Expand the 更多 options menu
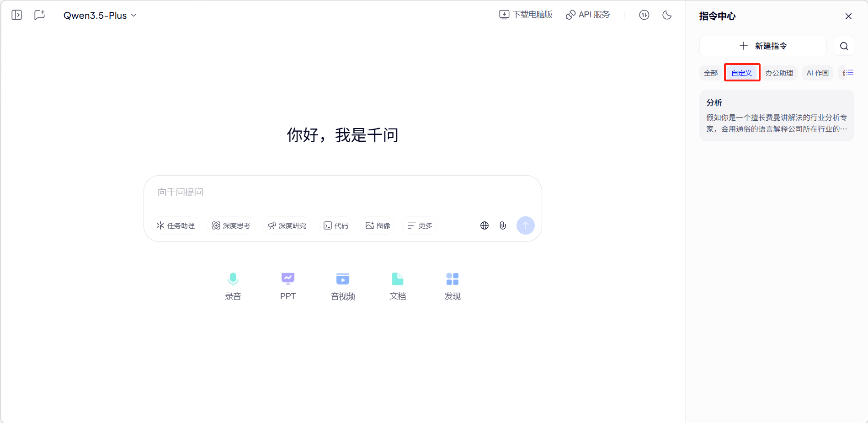This screenshot has height=423, width=868. pos(420,226)
